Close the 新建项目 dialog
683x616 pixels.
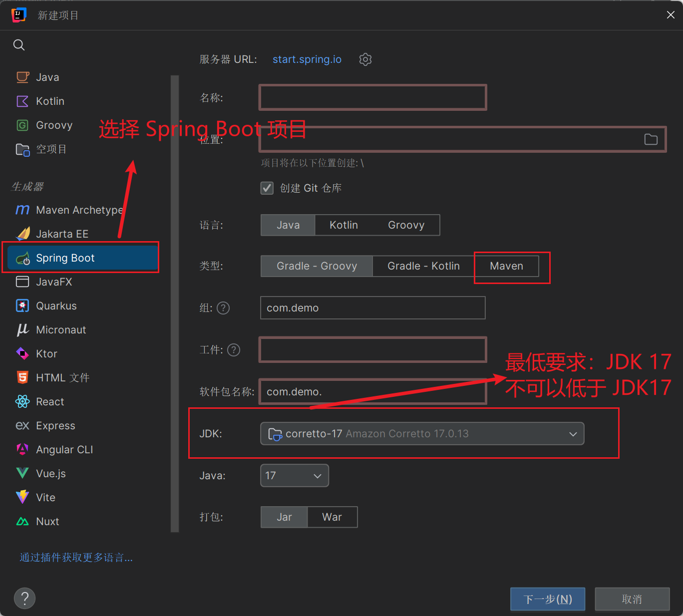click(671, 15)
